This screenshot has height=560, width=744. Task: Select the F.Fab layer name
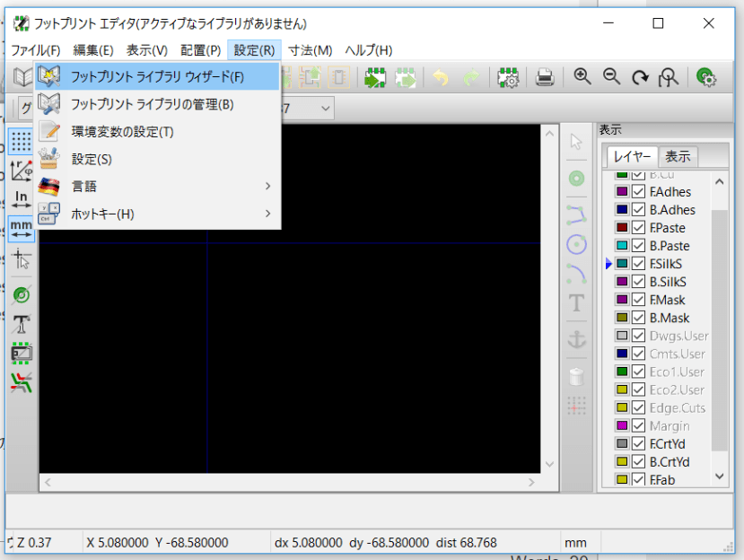tap(662, 480)
